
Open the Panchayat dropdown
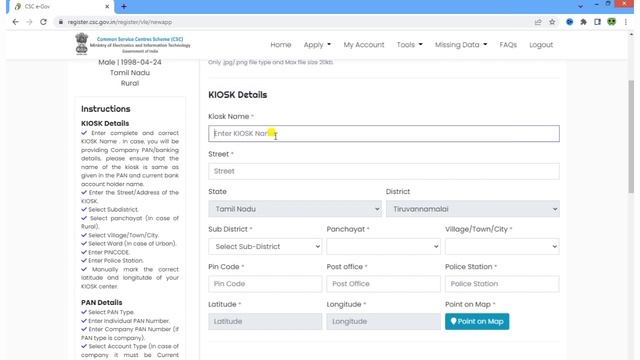tap(383, 246)
